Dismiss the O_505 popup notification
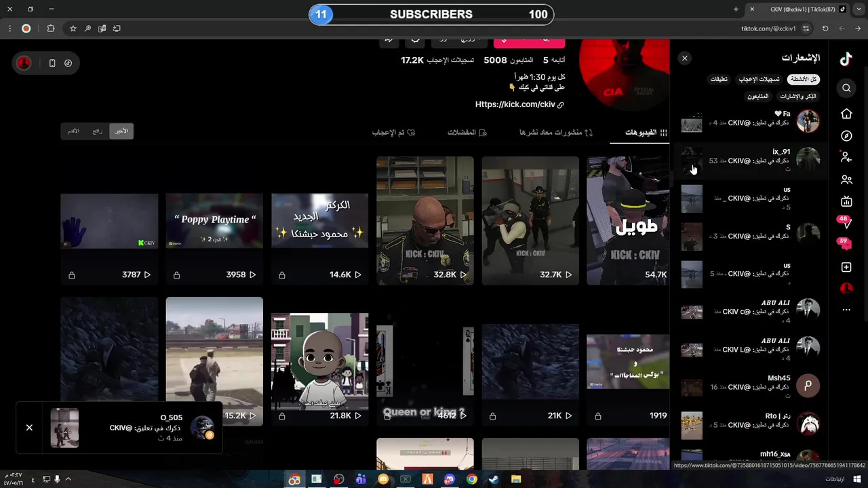The image size is (868, 488). point(29,428)
